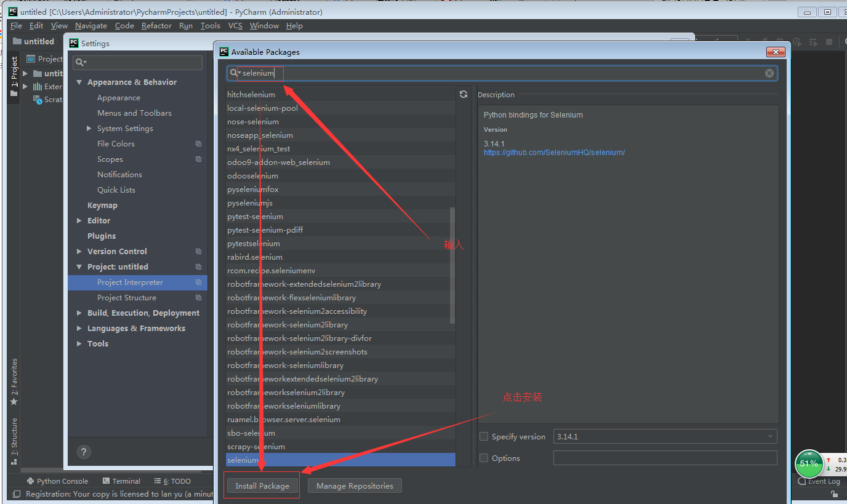Toggle the 7: Structure side tool window

(14, 441)
